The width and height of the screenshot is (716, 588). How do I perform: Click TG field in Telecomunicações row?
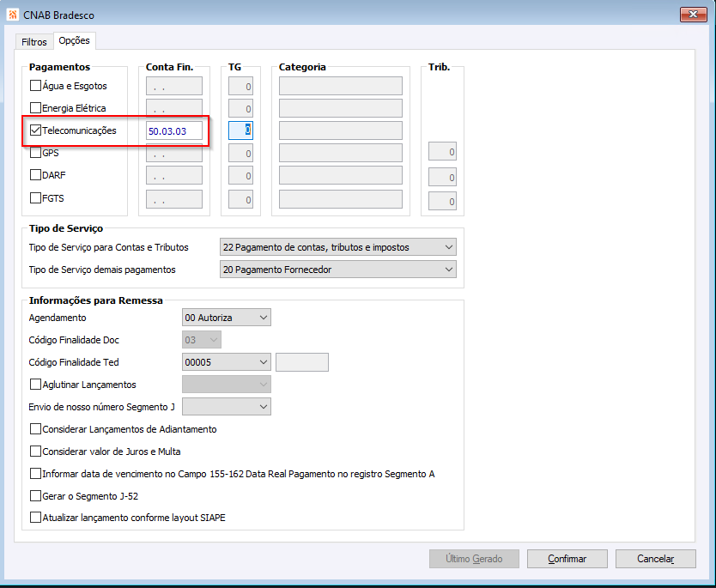pyautogui.click(x=240, y=130)
